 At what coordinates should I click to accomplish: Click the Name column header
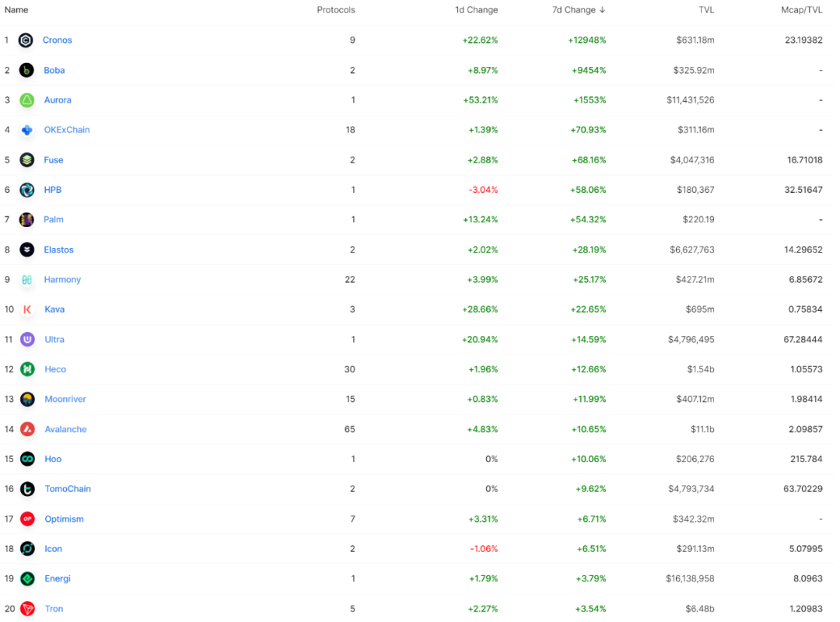click(x=16, y=9)
